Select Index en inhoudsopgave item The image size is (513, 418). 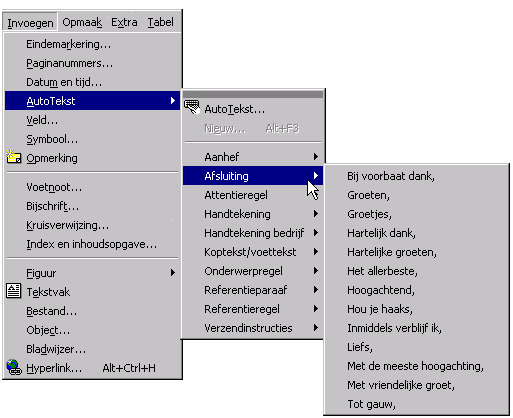[92, 244]
